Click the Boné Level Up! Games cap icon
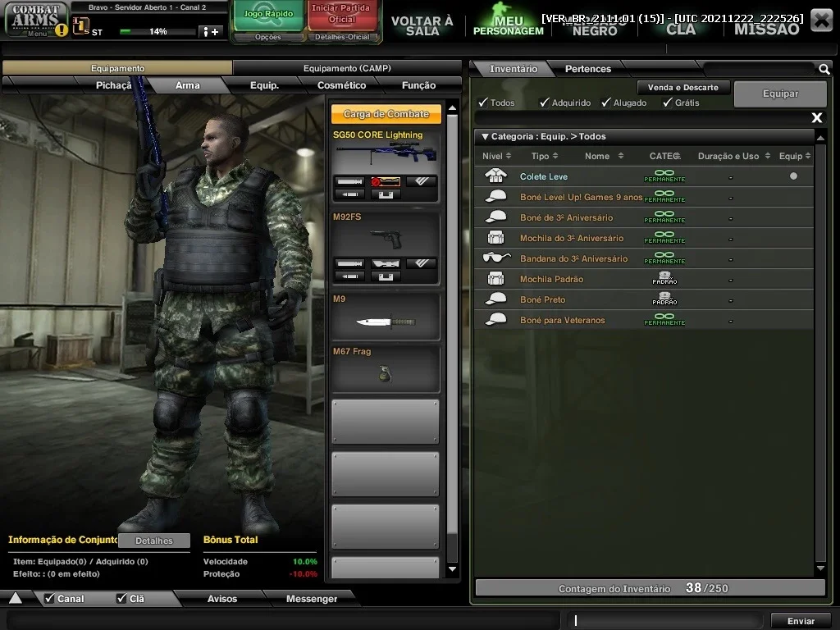The height and width of the screenshot is (630, 840). 495,197
